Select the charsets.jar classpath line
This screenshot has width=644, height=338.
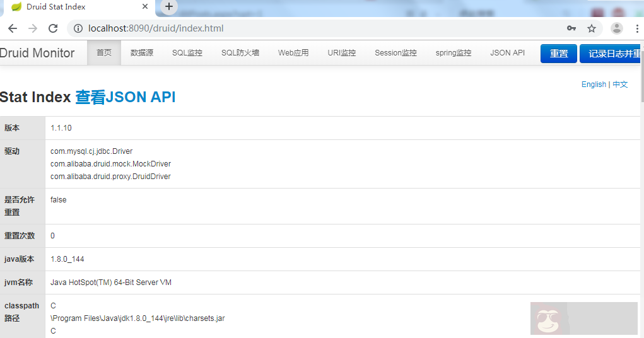click(x=138, y=318)
